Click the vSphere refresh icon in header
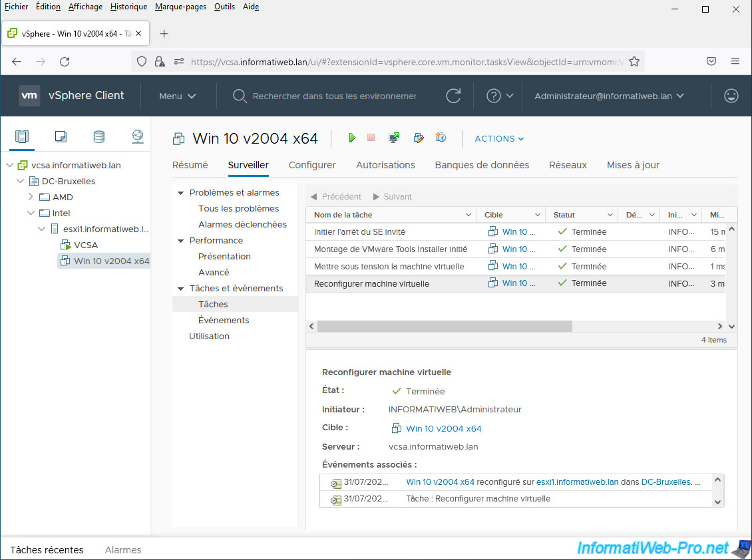This screenshot has height=560, width=752. pyautogui.click(x=453, y=96)
